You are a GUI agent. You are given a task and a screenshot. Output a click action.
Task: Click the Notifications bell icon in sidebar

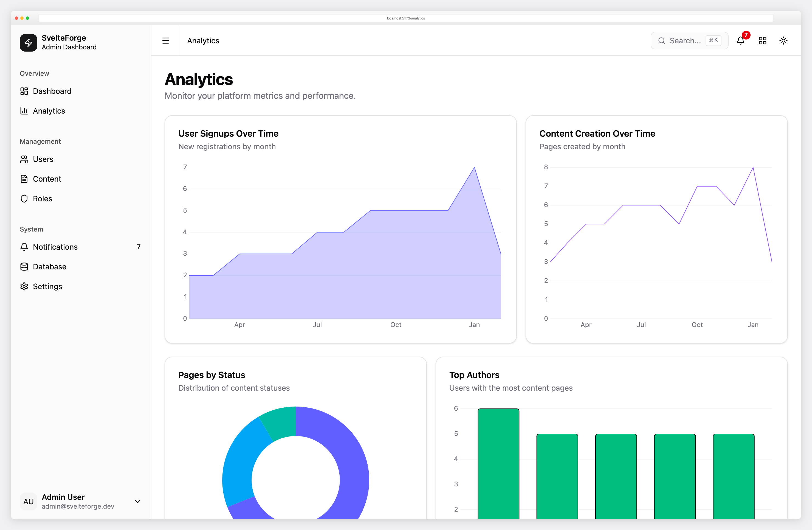tap(24, 247)
